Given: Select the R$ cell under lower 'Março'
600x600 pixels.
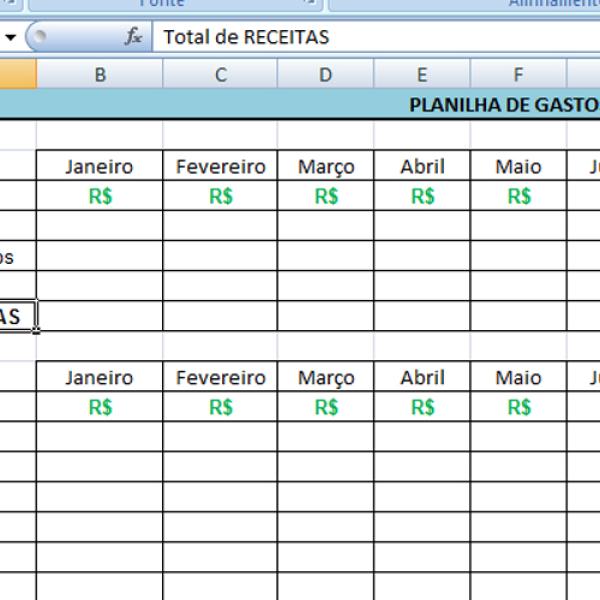Looking at the screenshot, I should tap(326, 407).
